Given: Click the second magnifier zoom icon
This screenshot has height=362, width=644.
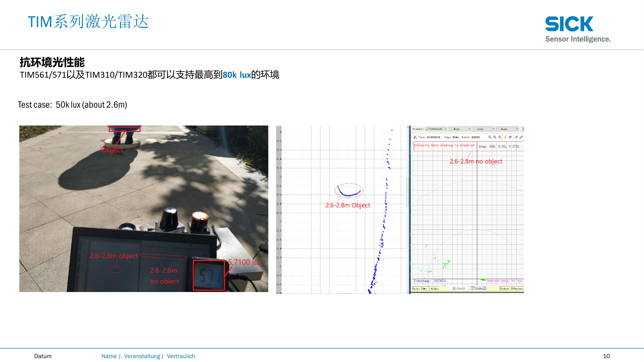Looking at the screenshot, I should point(495,137).
